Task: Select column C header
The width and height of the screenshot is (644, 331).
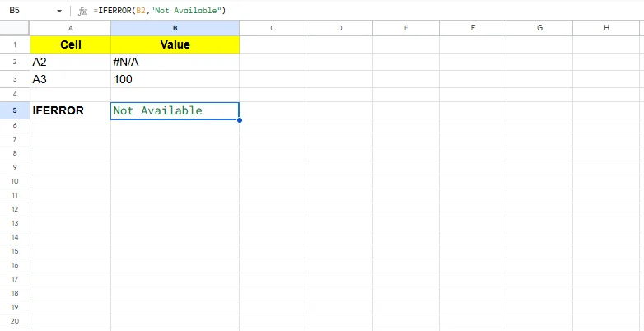Action: pos(273,28)
